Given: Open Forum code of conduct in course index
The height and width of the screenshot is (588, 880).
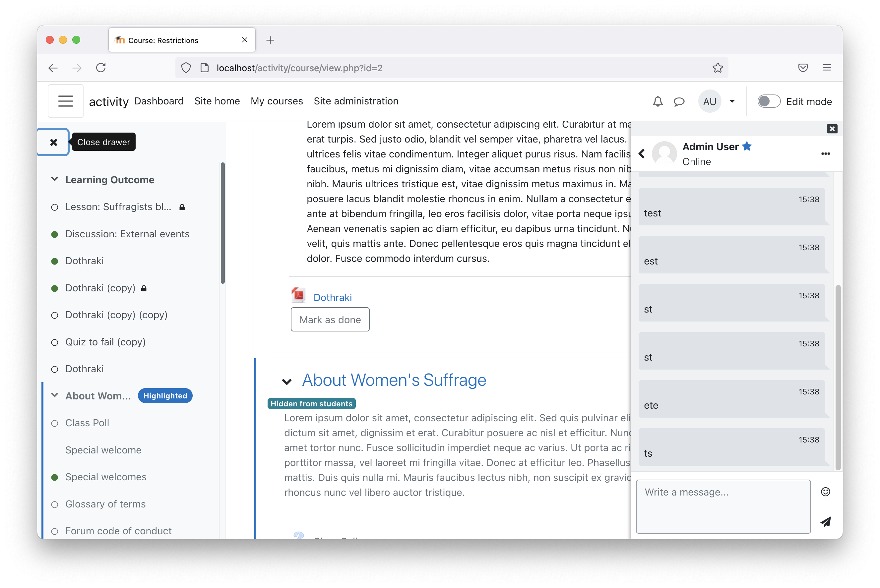Looking at the screenshot, I should coord(118,531).
